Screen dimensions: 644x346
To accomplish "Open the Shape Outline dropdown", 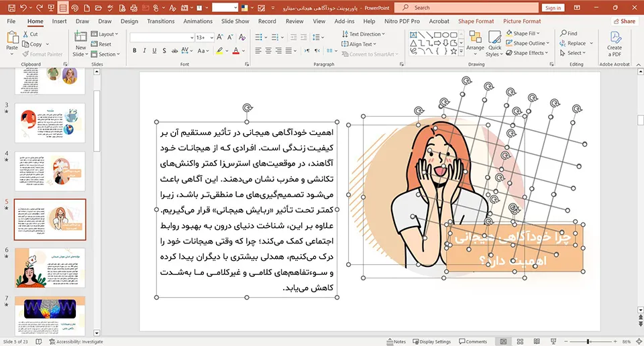I will tap(528, 43).
